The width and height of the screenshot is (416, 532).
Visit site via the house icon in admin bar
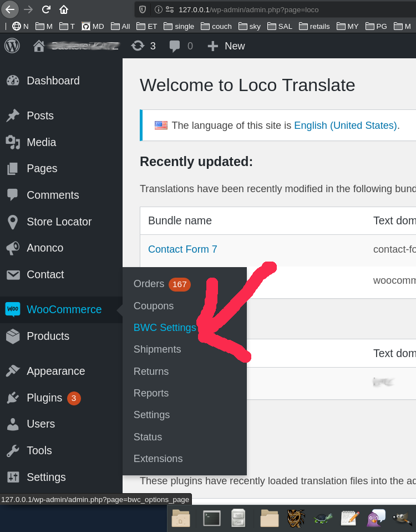pos(39,46)
